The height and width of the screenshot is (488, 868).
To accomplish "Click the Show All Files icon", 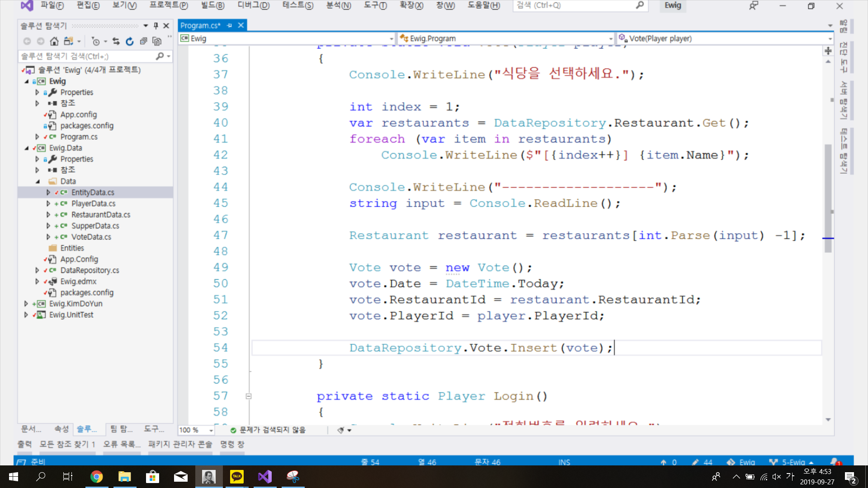I will (157, 42).
